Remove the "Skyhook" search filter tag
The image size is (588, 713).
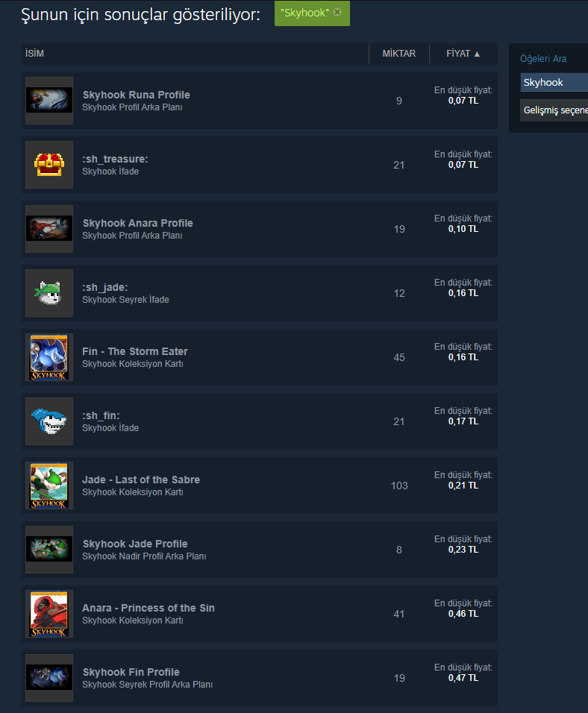coord(337,12)
